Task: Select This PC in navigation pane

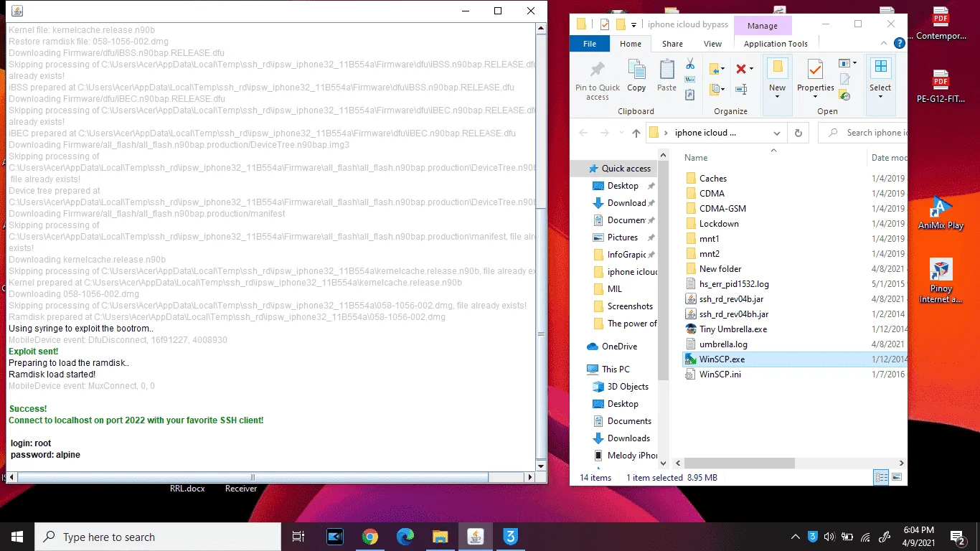Action: (x=608, y=369)
